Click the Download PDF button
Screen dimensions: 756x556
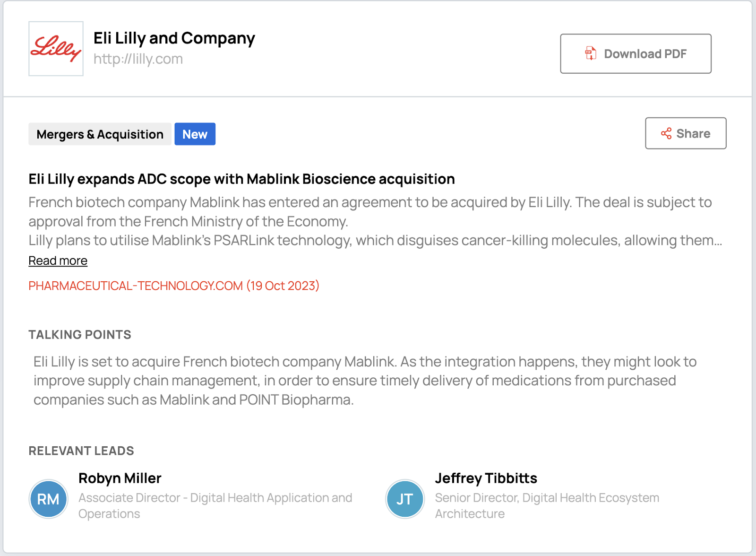click(635, 53)
